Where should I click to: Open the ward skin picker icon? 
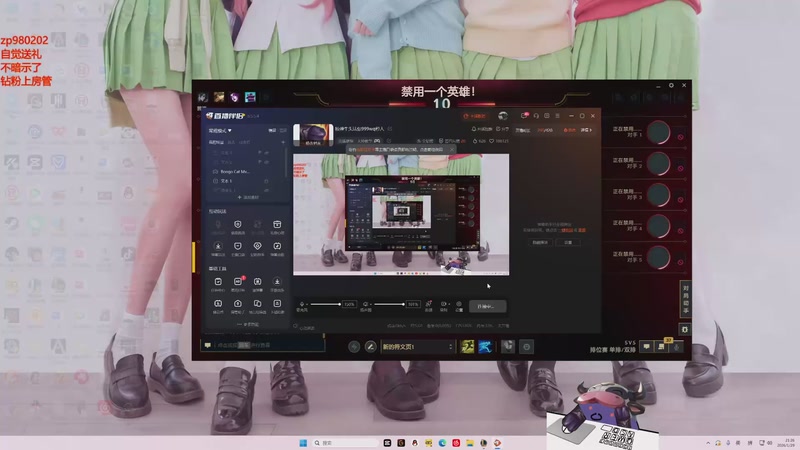coord(508,346)
